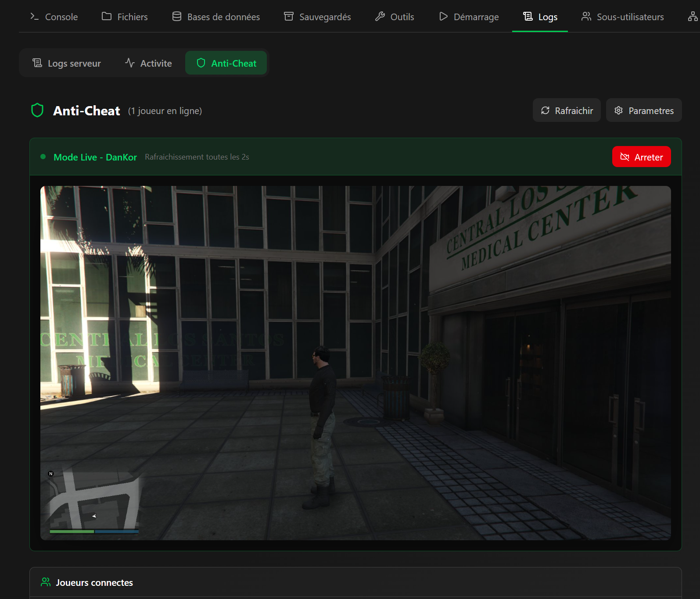Click the green live status dot
Image resolution: width=700 pixels, height=599 pixels.
pos(43,157)
